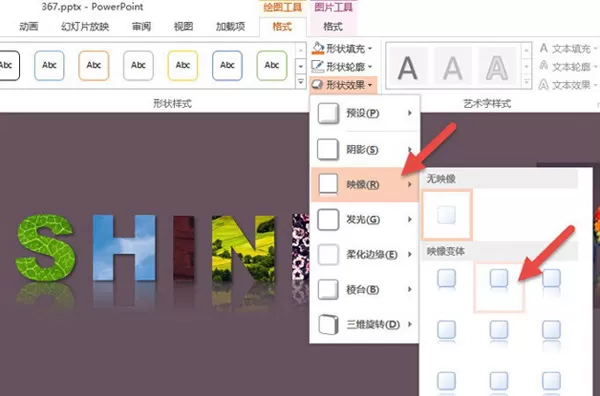600x396 pixels.
Task: Apply the dark filled A WordArt style
Action: click(408, 68)
